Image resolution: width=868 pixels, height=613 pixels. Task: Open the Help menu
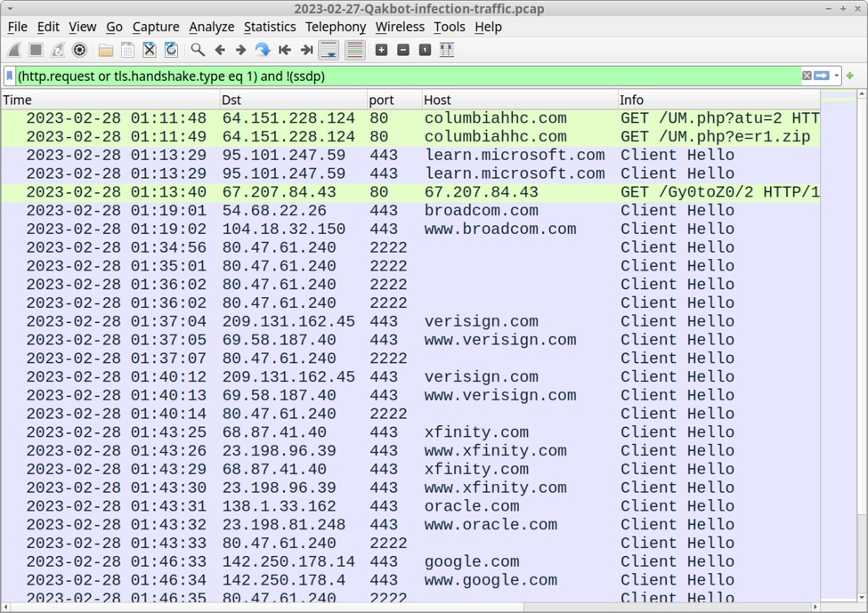click(488, 27)
